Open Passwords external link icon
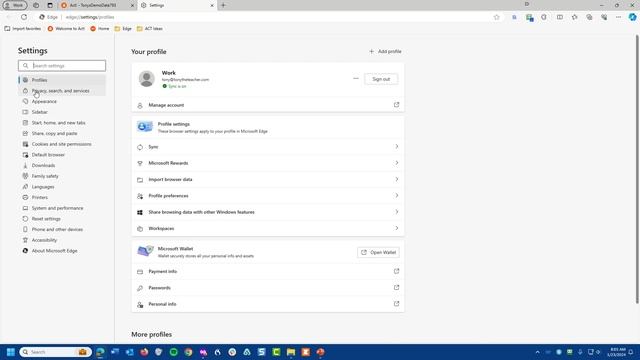This screenshot has height=360, width=640. point(396,287)
